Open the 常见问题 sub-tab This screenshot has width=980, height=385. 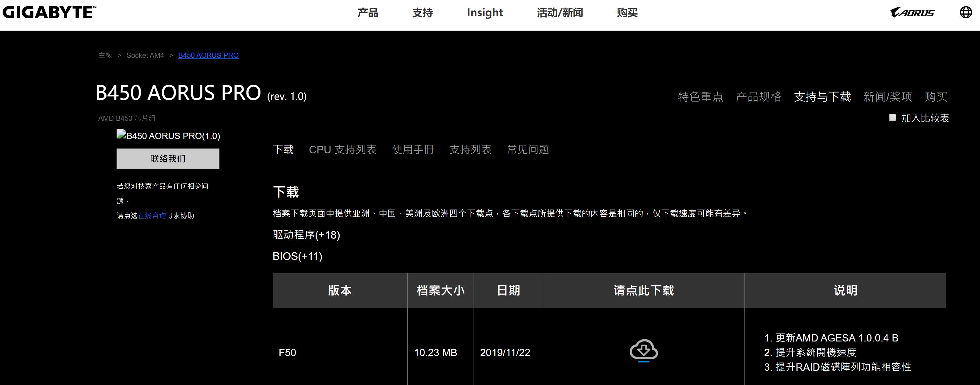coord(528,149)
